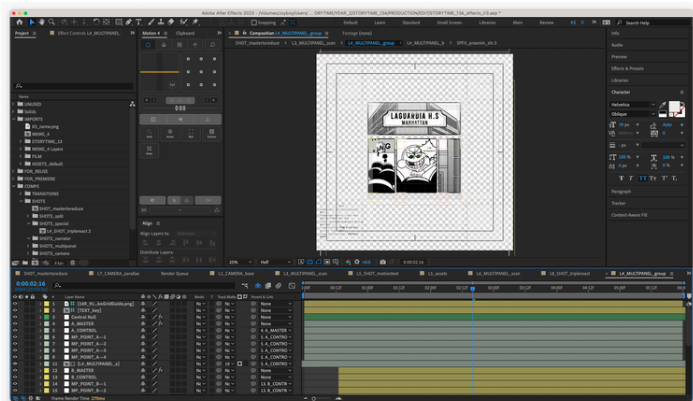
Task: Open the Oblique font style dropdown
Action: (x=632, y=114)
